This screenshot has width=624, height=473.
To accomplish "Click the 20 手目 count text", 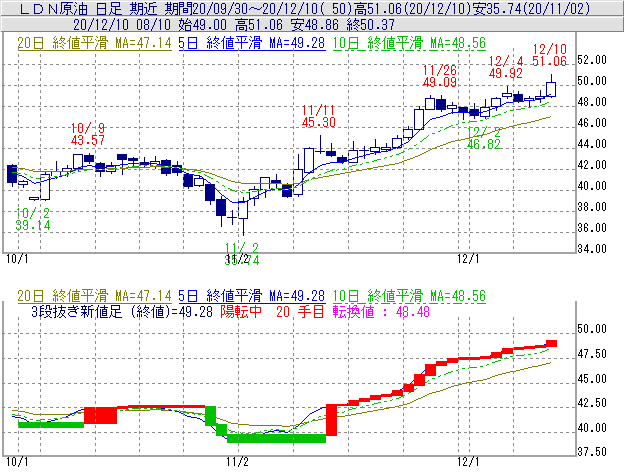I will click(300, 311).
